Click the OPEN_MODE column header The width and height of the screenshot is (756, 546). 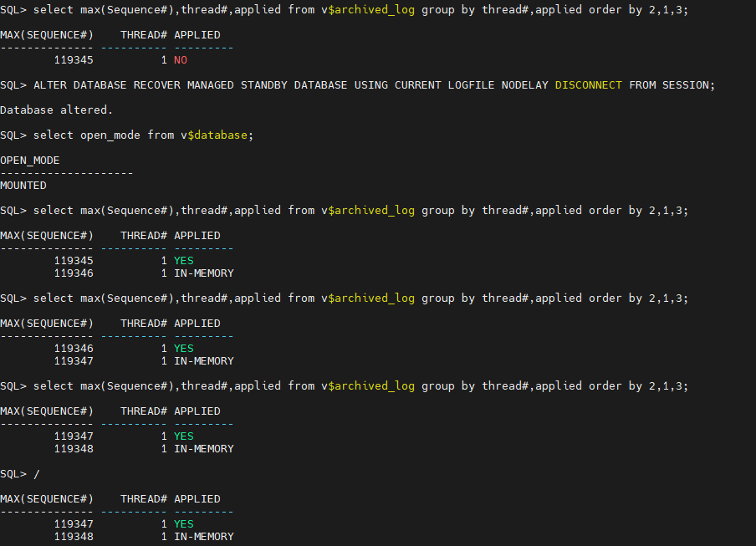[x=30, y=160]
